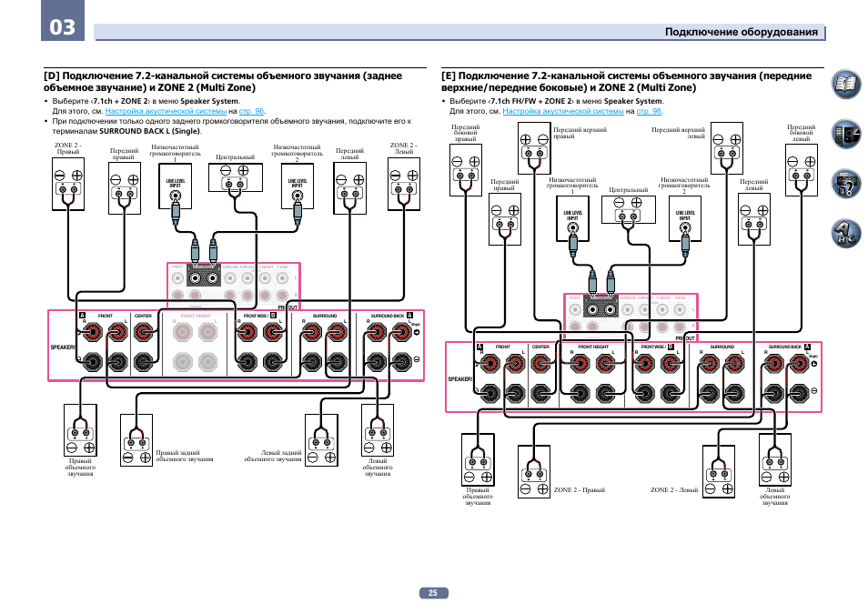Image resolution: width=868 pixels, height=614 pixels.
Task: Follow the 'стр. 96' link in section D
Action: (251, 111)
